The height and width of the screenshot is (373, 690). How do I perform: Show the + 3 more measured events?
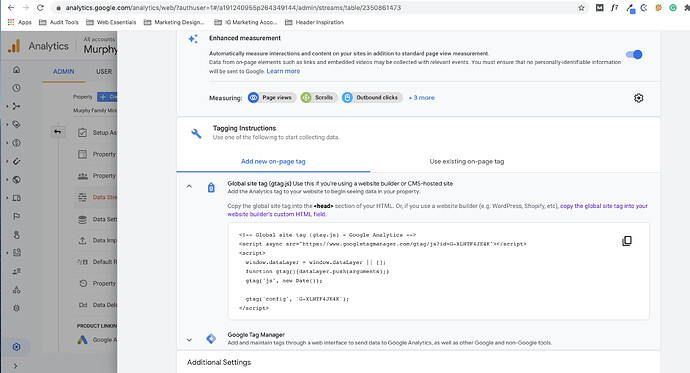[x=422, y=98]
